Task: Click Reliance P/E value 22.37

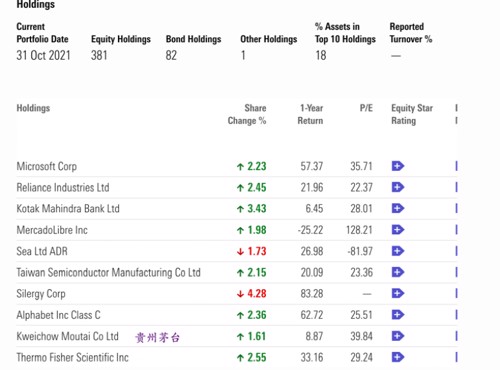Action: click(x=361, y=187)
